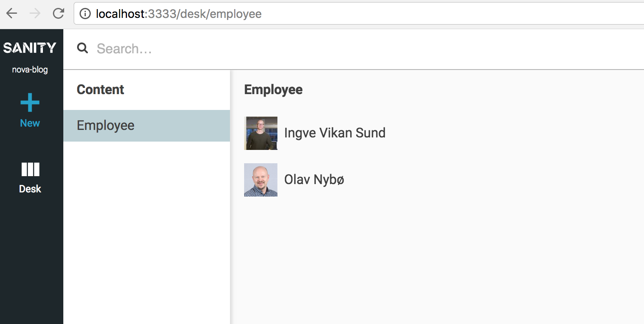Click the search magnifier icon
The width and height of the screenshot is (644, 324).
(82, 49)
